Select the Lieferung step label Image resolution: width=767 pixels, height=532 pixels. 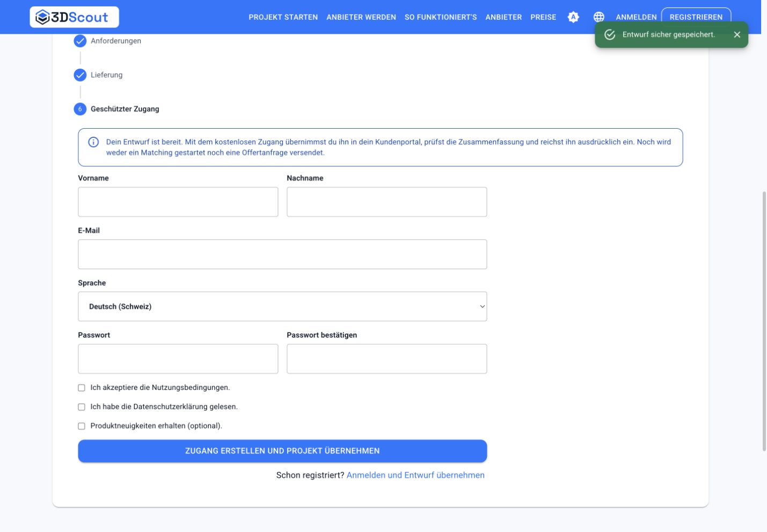[106, 75]
